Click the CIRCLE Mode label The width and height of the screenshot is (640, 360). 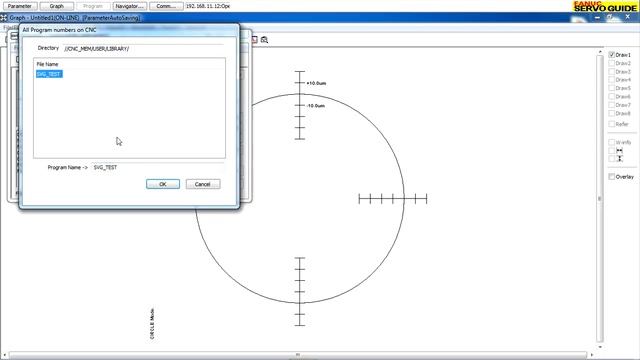click(152, 324)
